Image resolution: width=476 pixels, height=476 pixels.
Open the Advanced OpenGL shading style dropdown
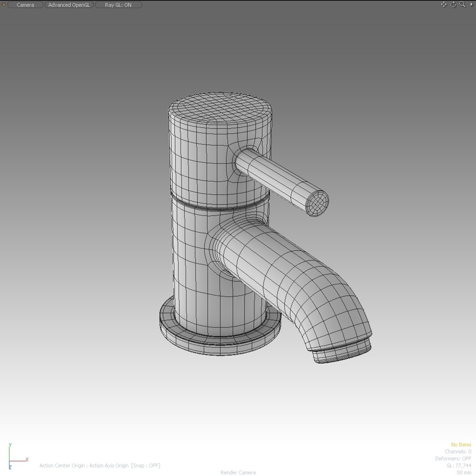(x=69, y=5)
